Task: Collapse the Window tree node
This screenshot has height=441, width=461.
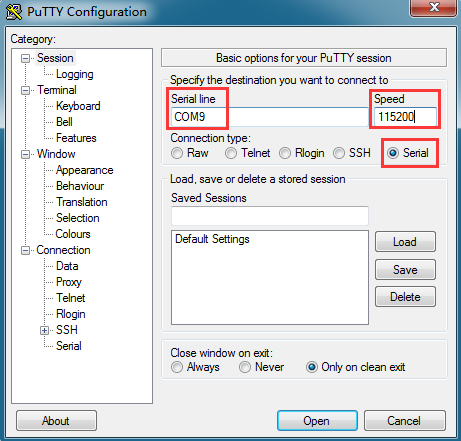Action: point(25,154)
